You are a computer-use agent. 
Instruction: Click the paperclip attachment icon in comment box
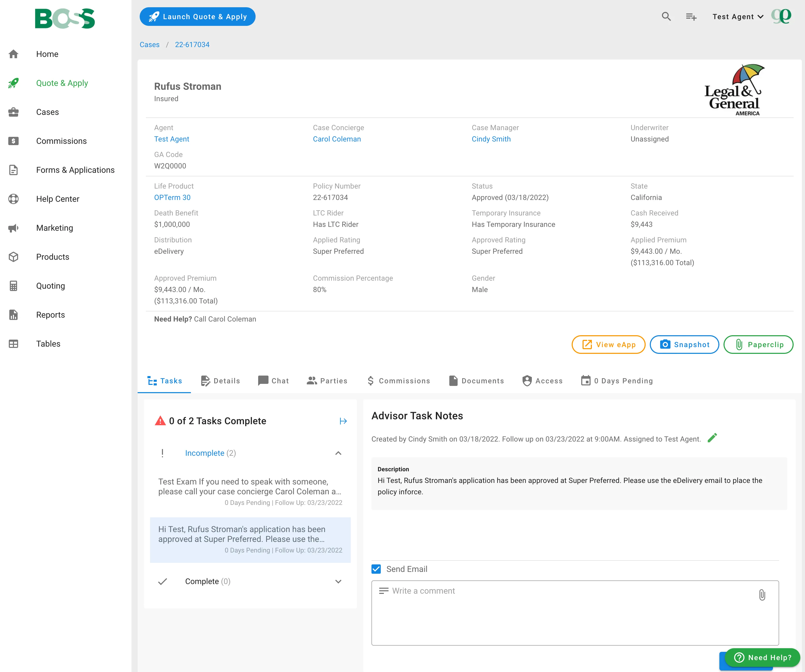[762, 595]
